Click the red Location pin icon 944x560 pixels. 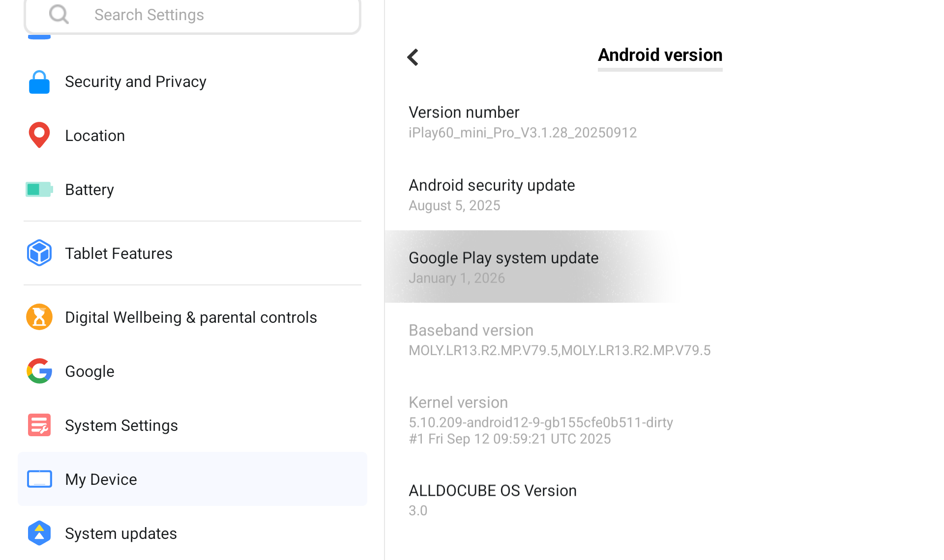(39, 135)
